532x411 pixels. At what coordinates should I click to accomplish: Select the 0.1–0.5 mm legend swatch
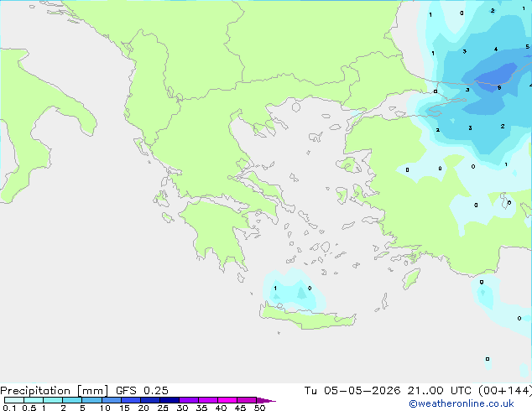(14, 400)
